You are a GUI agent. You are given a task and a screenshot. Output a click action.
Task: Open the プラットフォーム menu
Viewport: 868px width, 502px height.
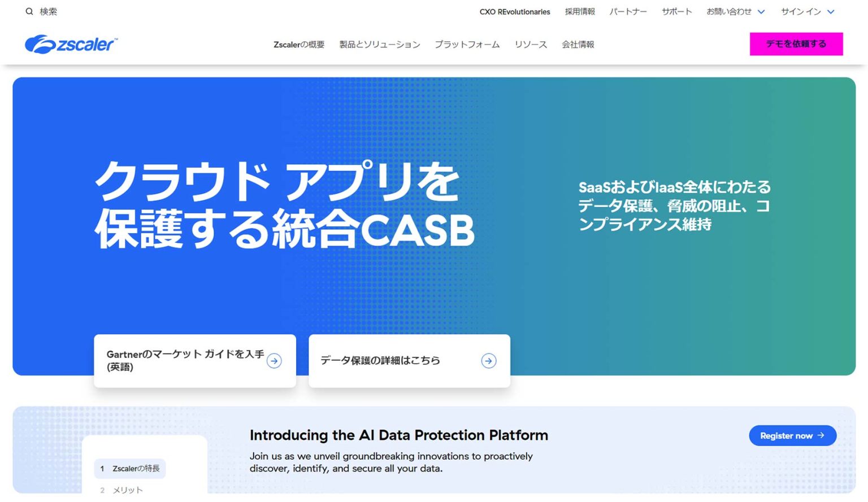pyautogui.click(x=467, y=44)
